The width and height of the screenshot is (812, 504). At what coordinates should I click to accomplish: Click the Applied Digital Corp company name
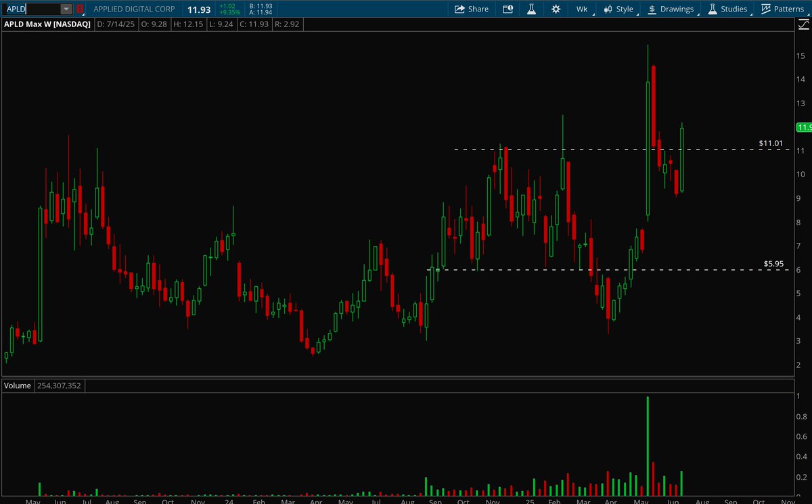(x=135, y=9)
